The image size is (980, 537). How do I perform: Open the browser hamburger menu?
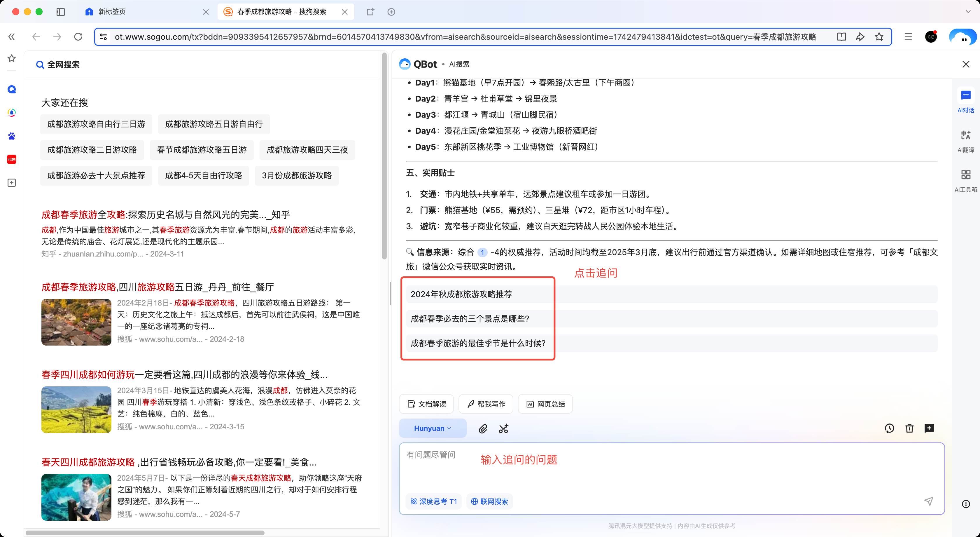pyautogui.click(x=908, y=37)
